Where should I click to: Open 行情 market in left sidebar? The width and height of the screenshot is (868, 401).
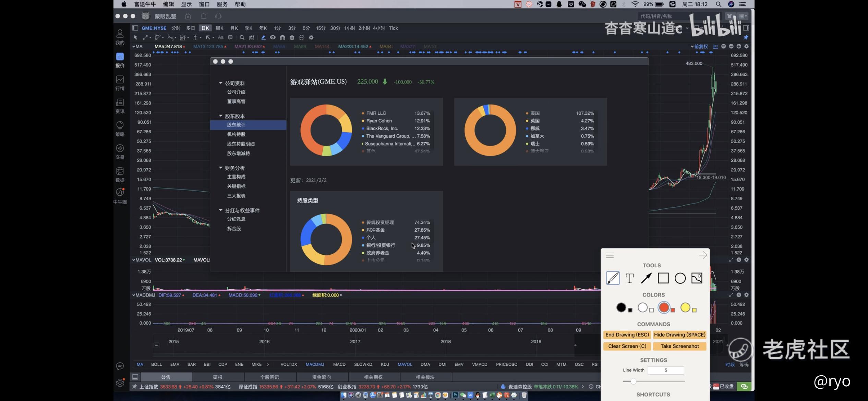click(120, 83)
